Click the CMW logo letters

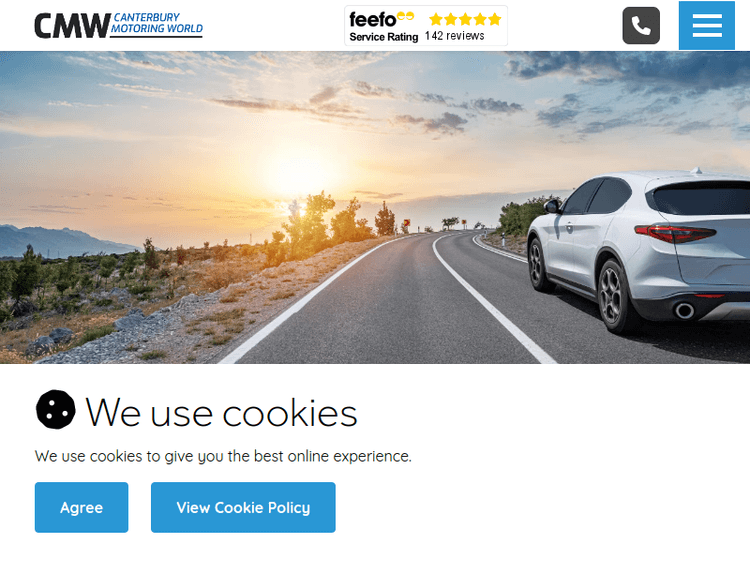[72, 26]
